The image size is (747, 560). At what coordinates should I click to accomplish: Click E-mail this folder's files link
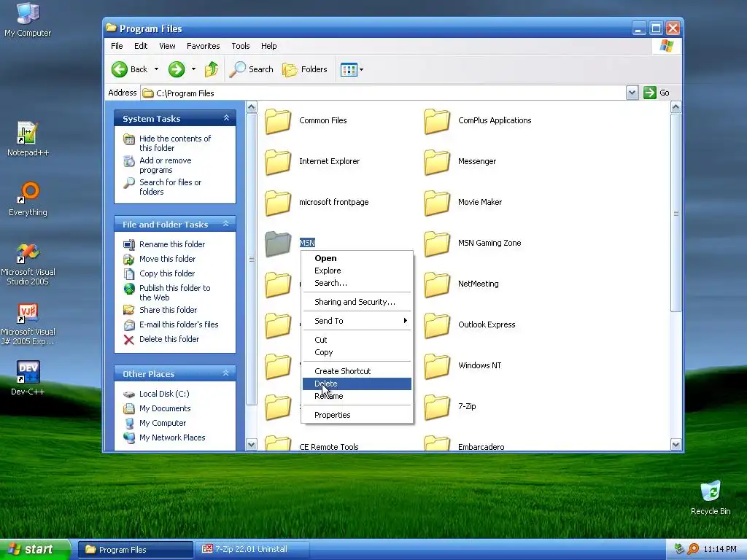point(179,324)
